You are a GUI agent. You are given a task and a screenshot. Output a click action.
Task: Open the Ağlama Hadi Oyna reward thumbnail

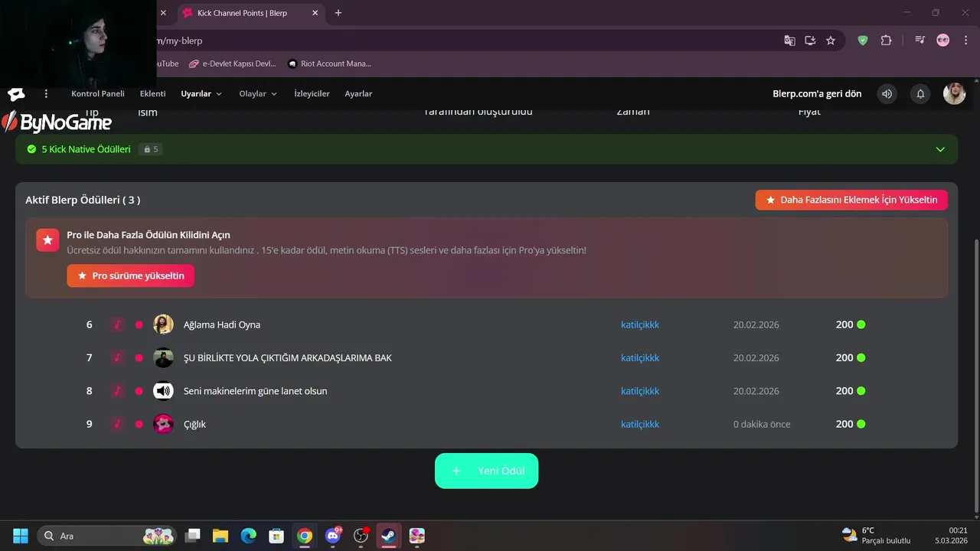(x=163, y=324)
